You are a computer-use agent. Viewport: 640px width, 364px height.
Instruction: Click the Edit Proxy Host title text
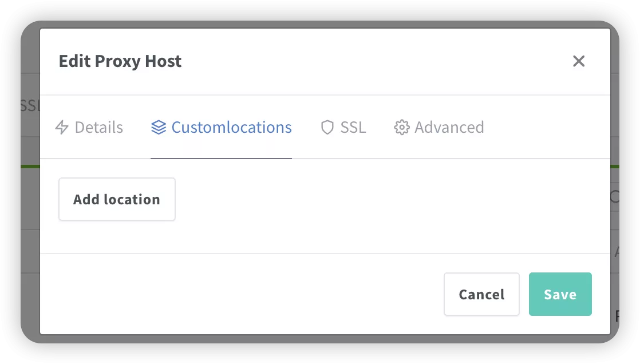click(120, 61)
